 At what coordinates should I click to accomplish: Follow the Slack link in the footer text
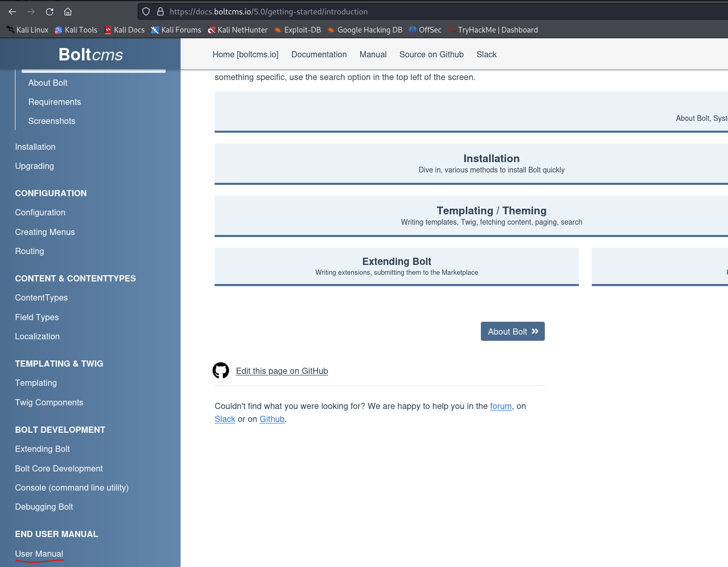click(225, 419)
